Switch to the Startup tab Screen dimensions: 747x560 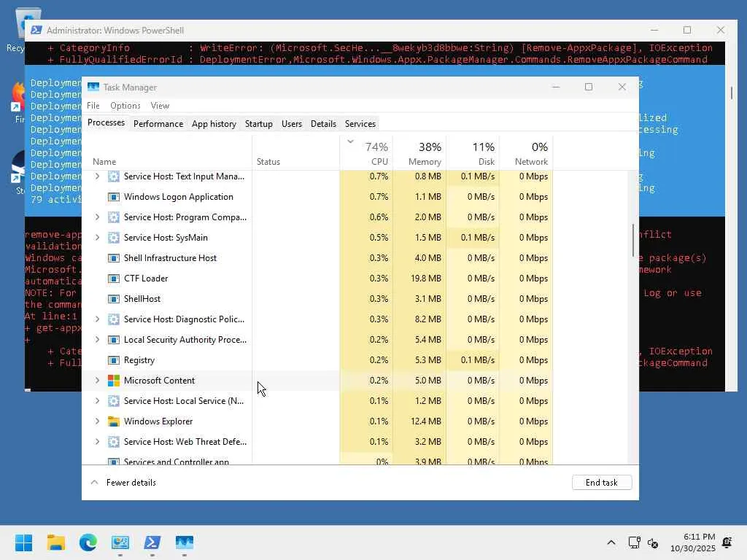click(259, 124)
